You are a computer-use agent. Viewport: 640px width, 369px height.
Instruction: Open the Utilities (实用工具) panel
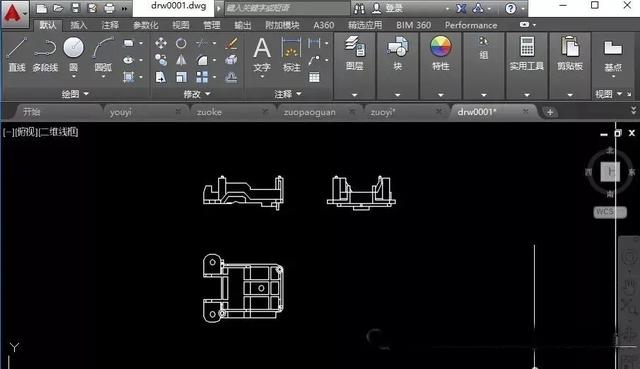coord(527,53)
